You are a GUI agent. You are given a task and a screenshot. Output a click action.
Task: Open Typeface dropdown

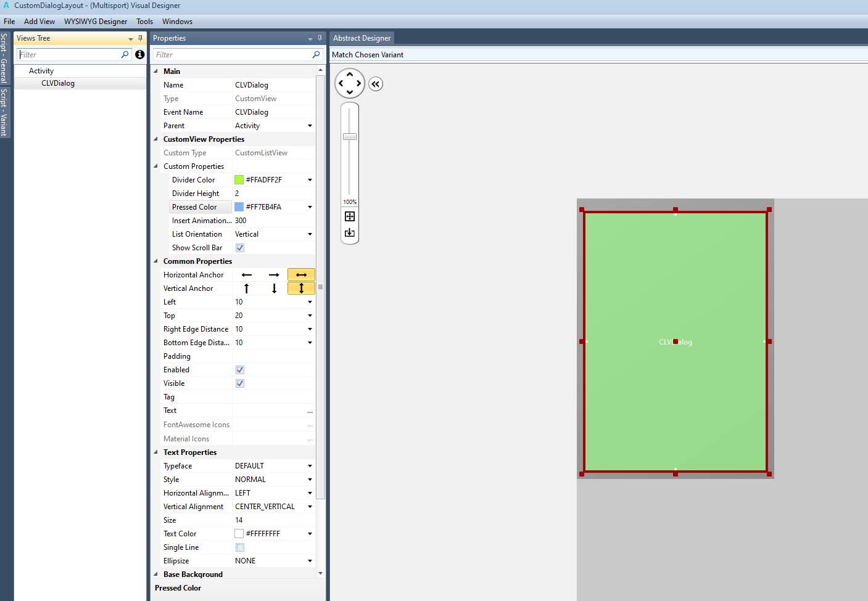tap(310, 466)
